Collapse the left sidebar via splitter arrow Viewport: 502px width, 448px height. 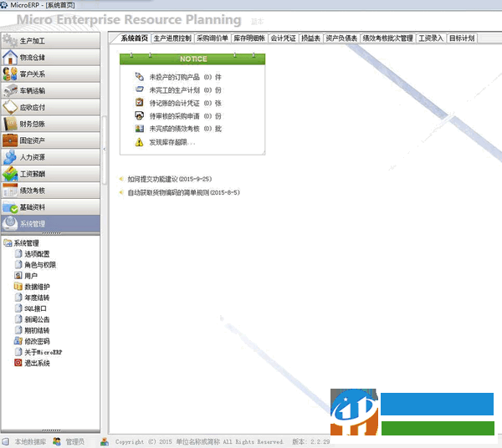[x=105, y=149]
